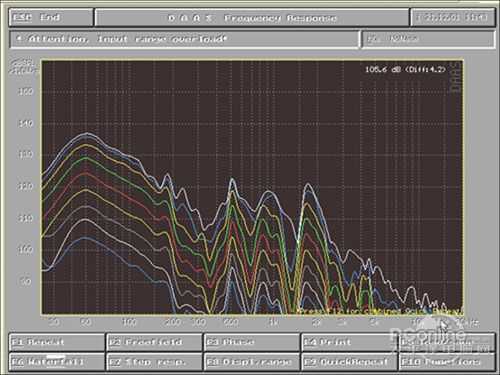This screenshot has width=500, height=375.
Task: Adjust range with F8 Displ.range
Action: point(252,362)
